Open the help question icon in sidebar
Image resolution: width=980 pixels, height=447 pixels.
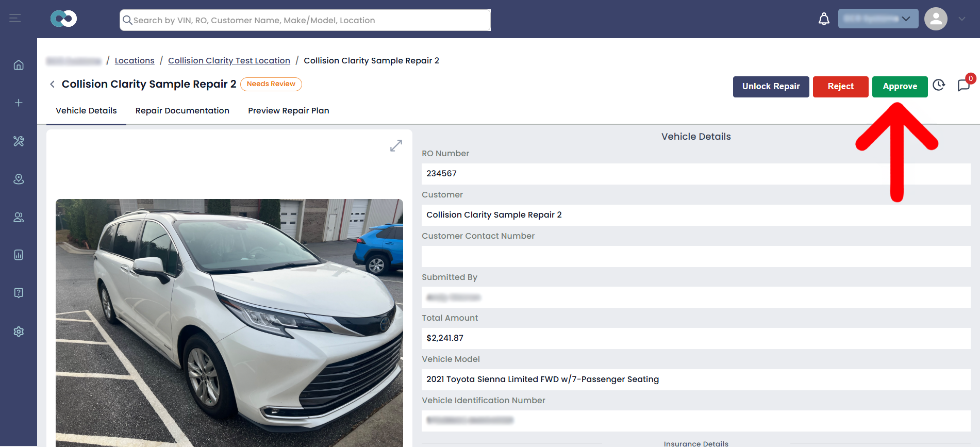[19, 293]
